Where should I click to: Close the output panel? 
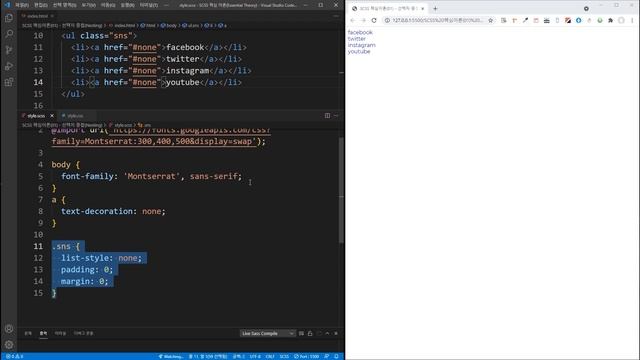point(336,333)
